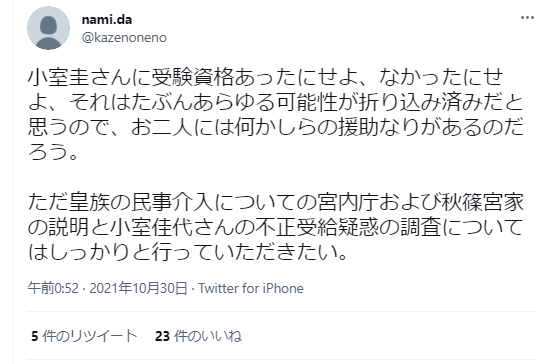Click the 2021年10月30日 date text
This screenshot has width=546, height=364.
pyautogui.click(x=139, y=288)
